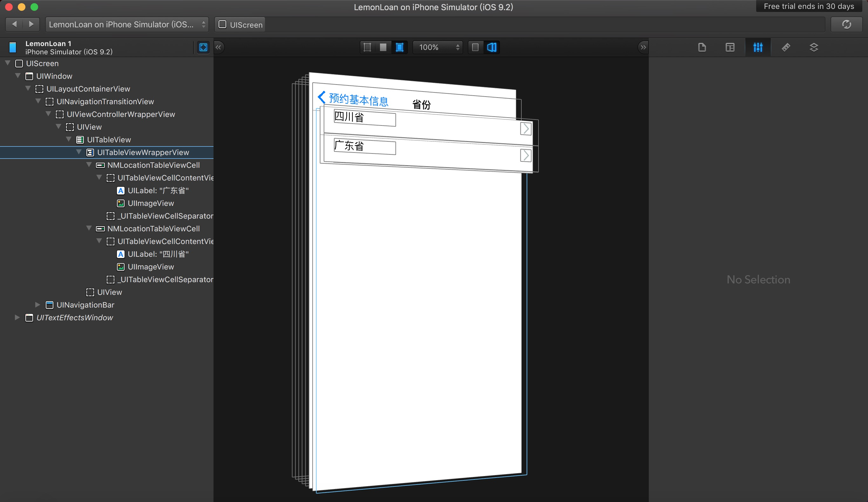Switch to flat 2D view mode

pos(475,47)
